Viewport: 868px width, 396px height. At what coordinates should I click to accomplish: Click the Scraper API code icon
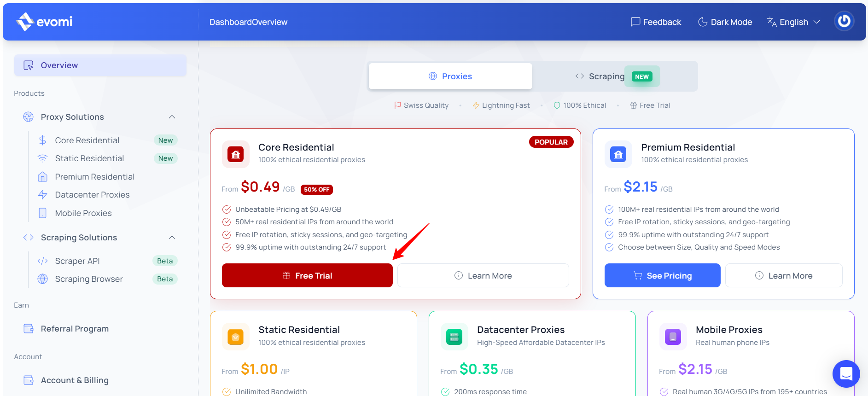42,261
